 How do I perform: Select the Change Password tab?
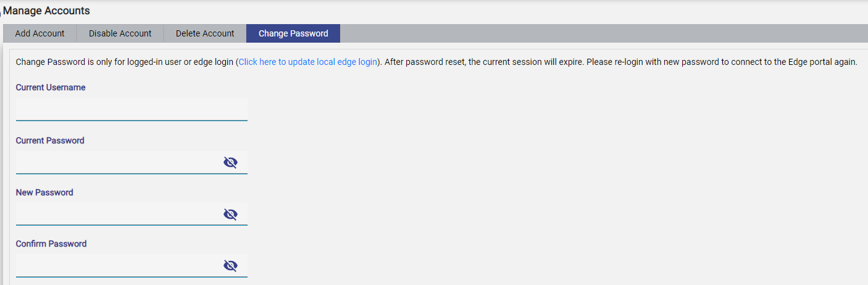pyautogui.click(x=293, y=33)
